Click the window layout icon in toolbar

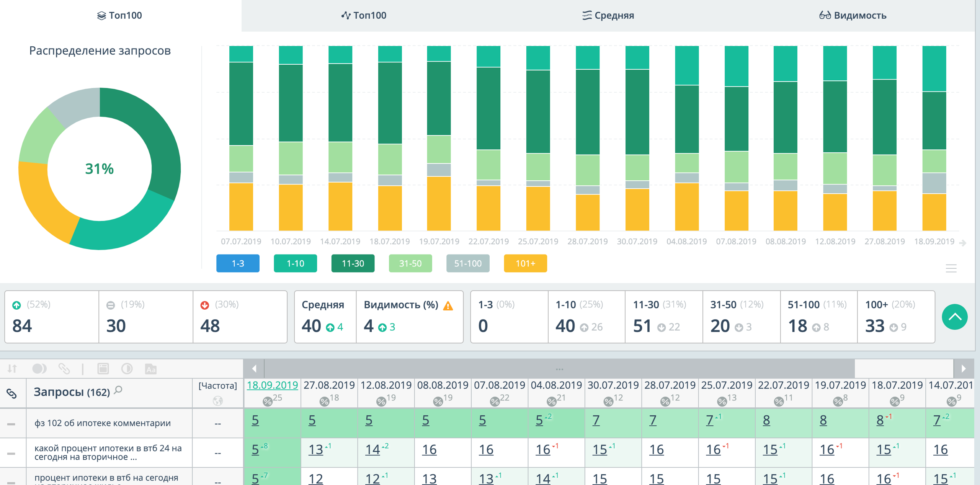click(x=103, y=369)
